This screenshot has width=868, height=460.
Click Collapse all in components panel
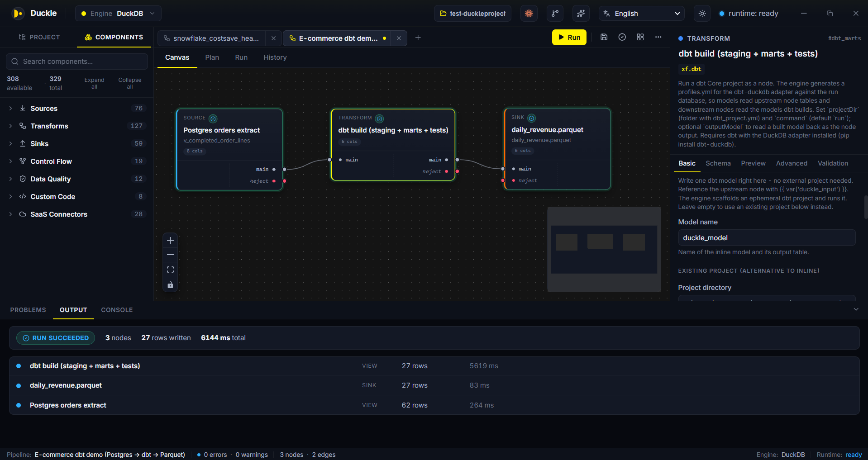click(130, 83)
